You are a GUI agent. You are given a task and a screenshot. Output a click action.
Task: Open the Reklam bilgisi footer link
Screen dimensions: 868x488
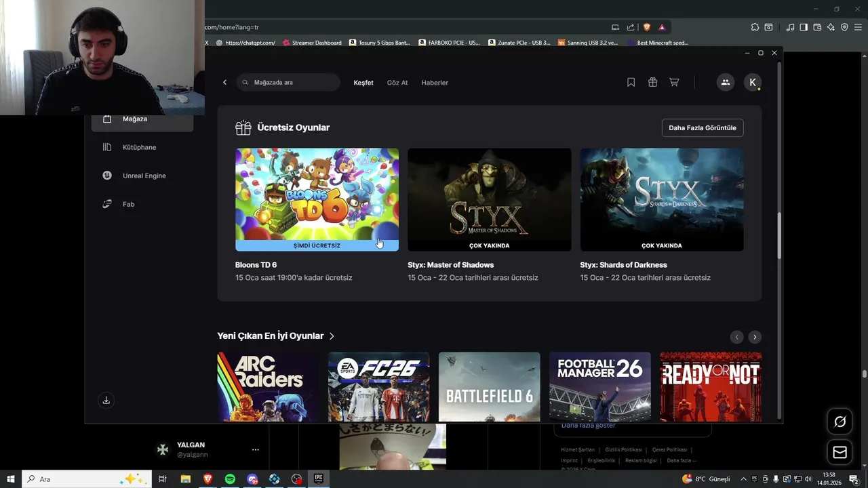click(x=641, y=460)
